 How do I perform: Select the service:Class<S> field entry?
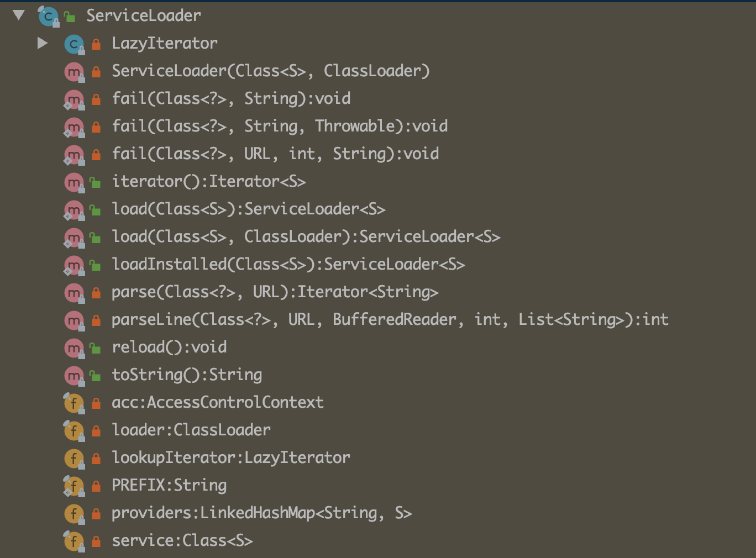[x=182, y=540]
